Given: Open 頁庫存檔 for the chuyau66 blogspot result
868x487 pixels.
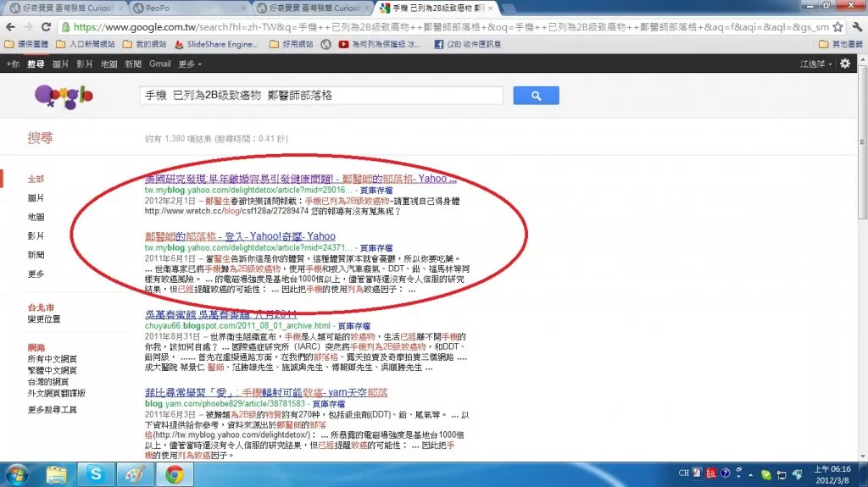Looking at the screenshot, I should pos(353,326).
